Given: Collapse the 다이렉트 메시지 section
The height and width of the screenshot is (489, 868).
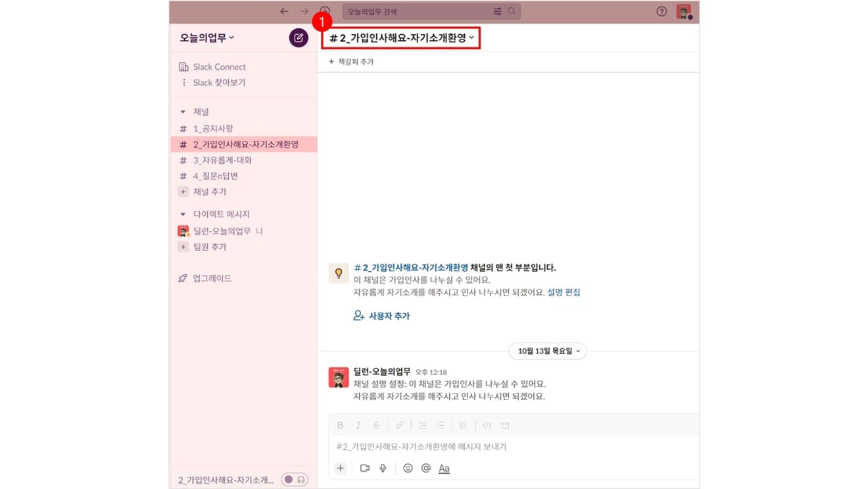Looking at the screenshot, I should click(183, 214).
